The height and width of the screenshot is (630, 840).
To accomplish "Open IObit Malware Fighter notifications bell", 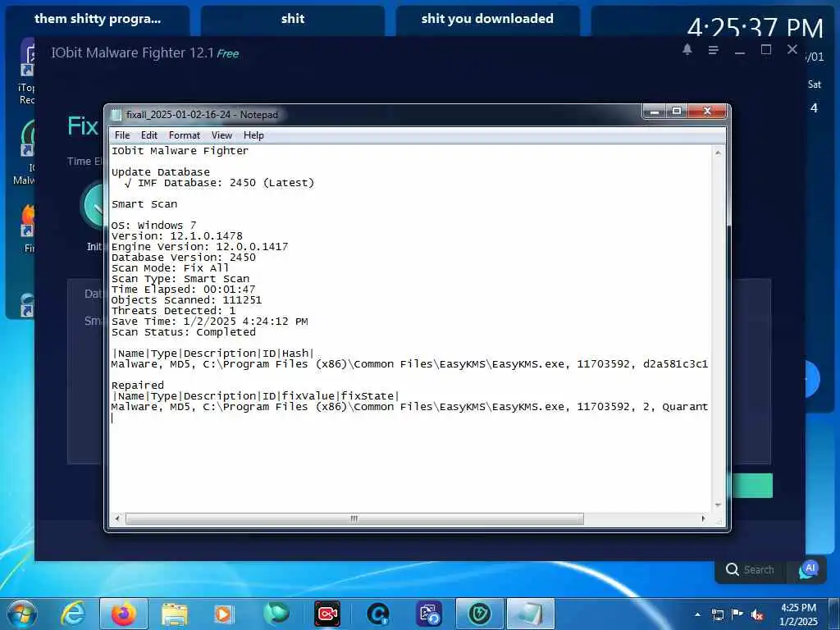I will coord(687,50).
